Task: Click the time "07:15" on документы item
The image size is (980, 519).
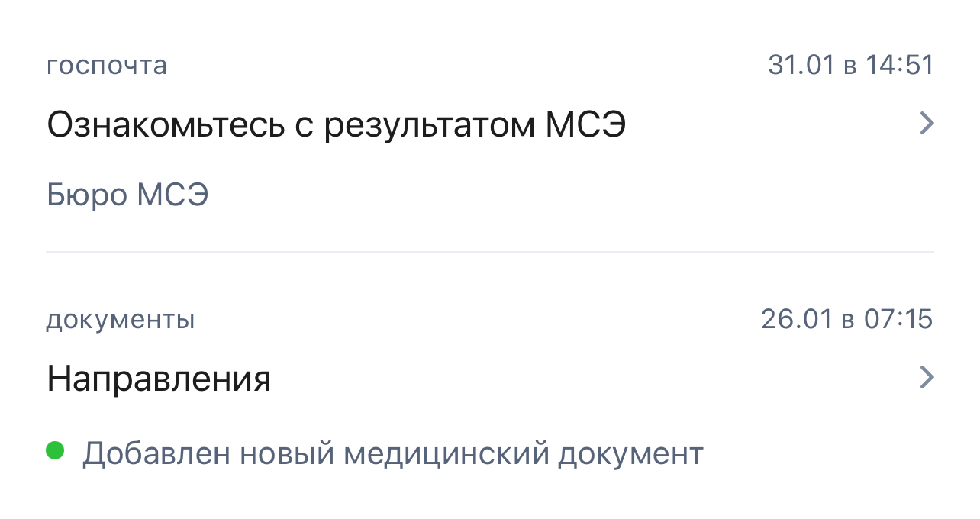Action: [x=898, y=320]
